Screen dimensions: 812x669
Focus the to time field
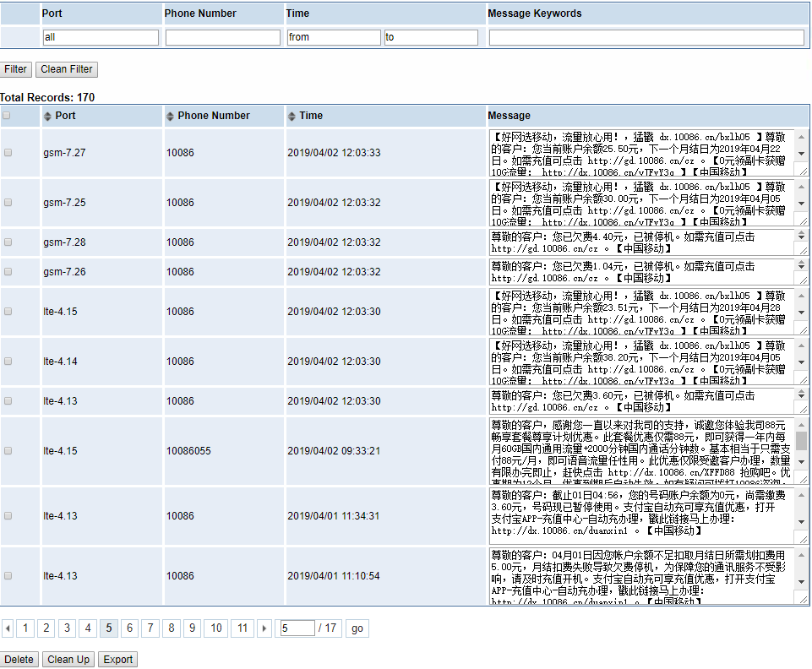pos(431,37)
